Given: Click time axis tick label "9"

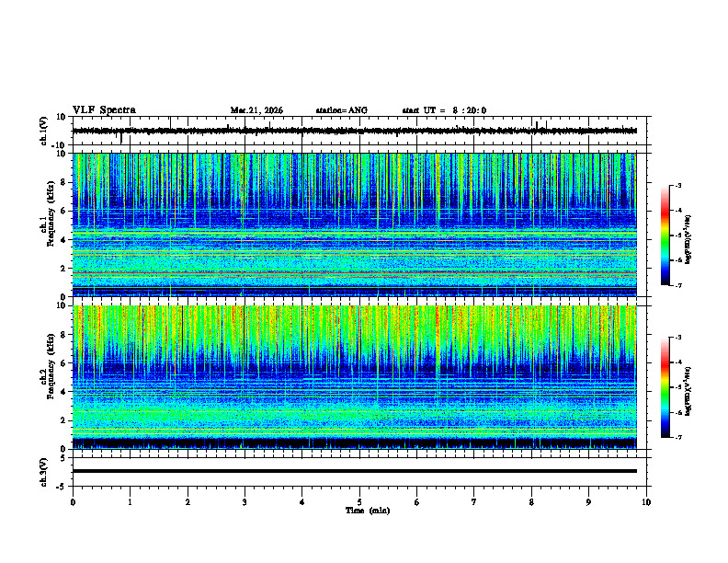Looking at the screenshot, I should tap(588, 502).
